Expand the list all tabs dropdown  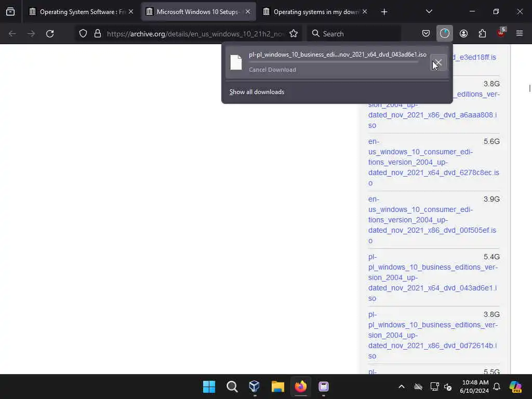(x=429, y=12)
